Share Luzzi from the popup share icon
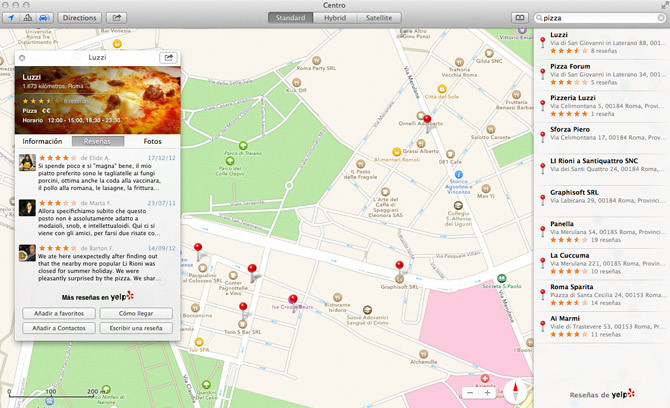670x408 pixels. (169, 58)
